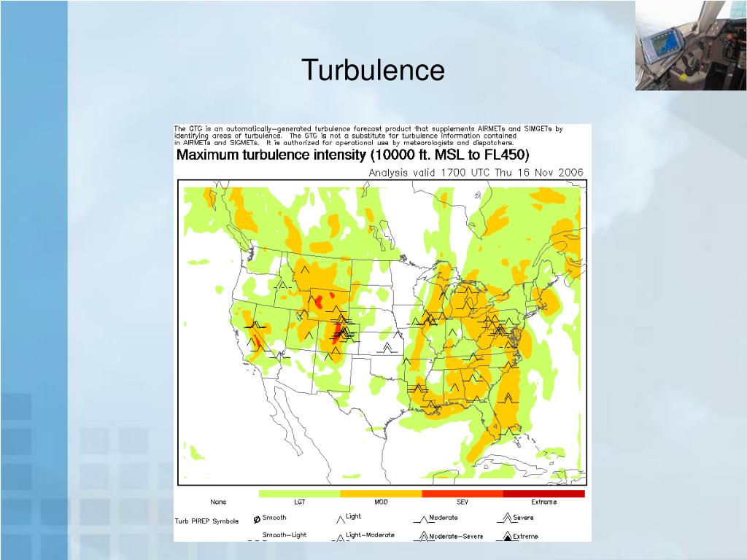Screen dimensions: 747x560
Task: Click the 'None' legend label
Action: coord(218,502)
